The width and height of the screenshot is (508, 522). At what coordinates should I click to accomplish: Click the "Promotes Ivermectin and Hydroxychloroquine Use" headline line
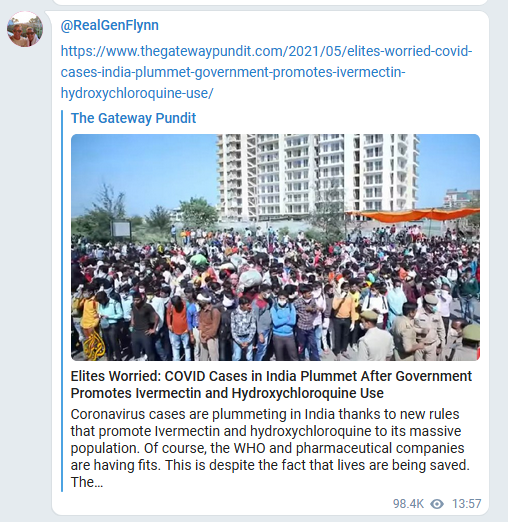(227, 393)
